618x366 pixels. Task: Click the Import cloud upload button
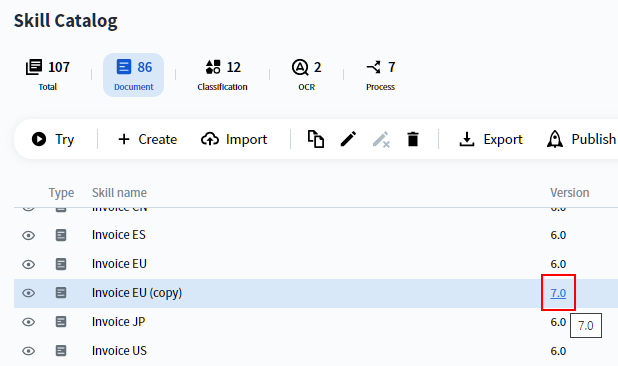tap(234, 139)
